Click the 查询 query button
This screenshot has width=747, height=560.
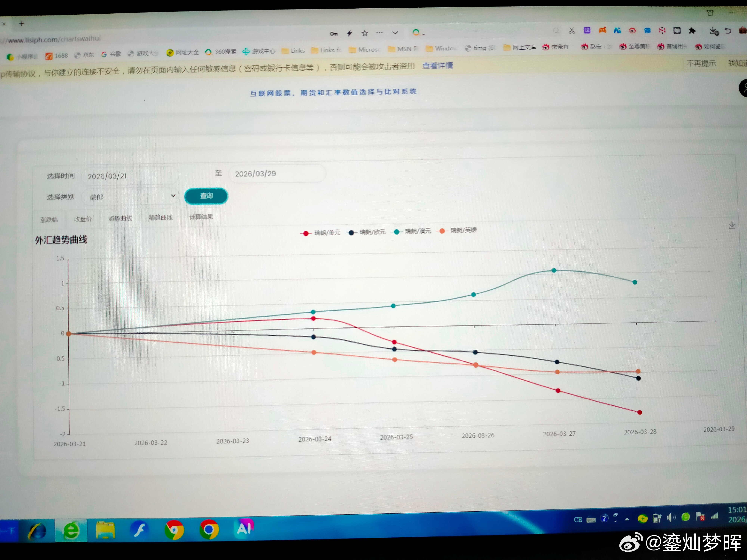206,196
